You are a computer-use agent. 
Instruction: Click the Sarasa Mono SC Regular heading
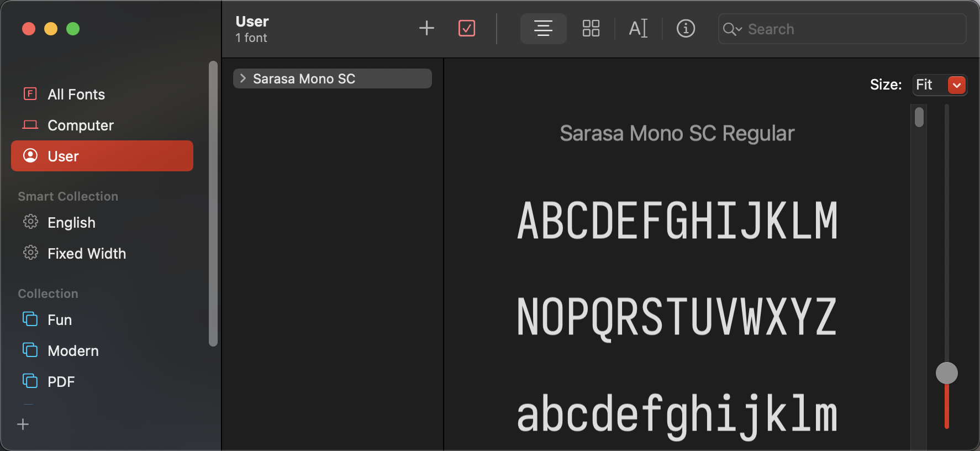677,133
